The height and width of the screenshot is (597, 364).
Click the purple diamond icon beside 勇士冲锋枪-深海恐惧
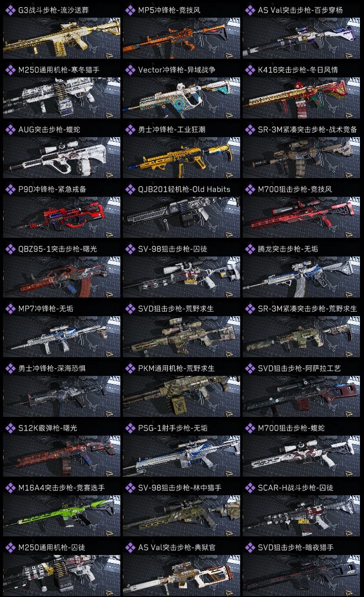[10, 368]
